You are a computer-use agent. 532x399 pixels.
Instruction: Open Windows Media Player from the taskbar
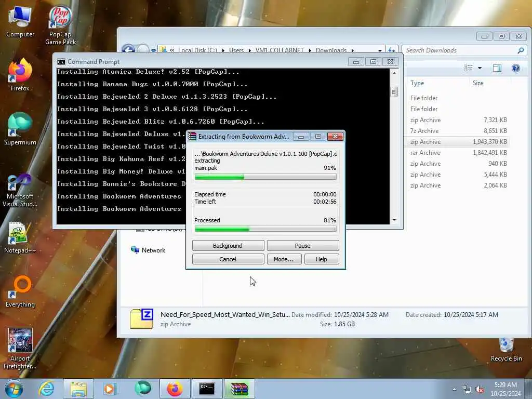click(x=110, y=389)
